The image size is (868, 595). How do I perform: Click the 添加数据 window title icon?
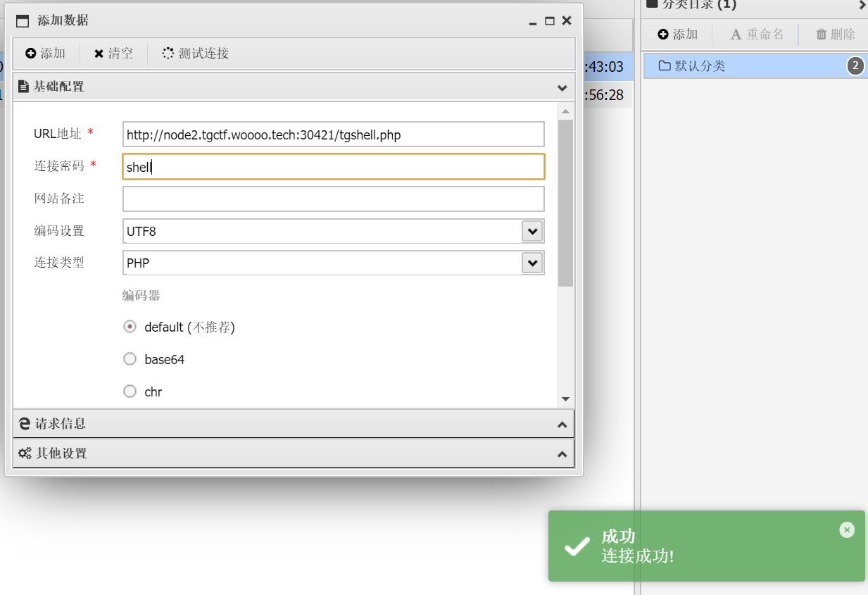[x=23, y=21]
